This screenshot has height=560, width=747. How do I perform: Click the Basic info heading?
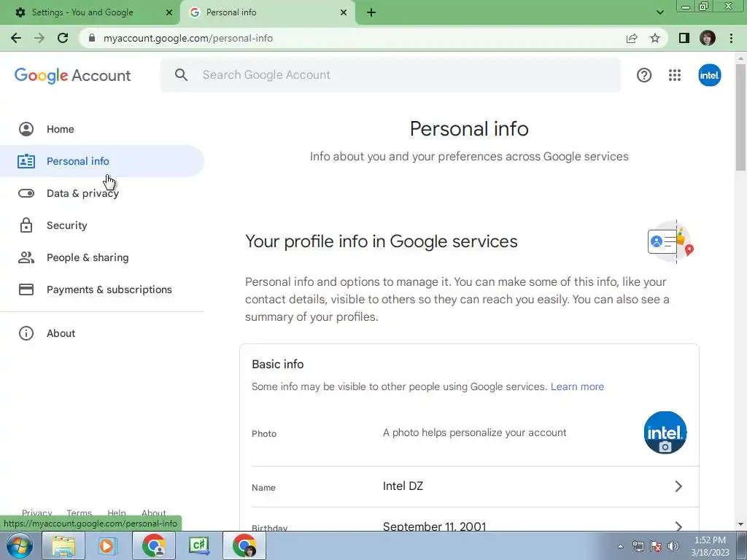click(278, 365)
